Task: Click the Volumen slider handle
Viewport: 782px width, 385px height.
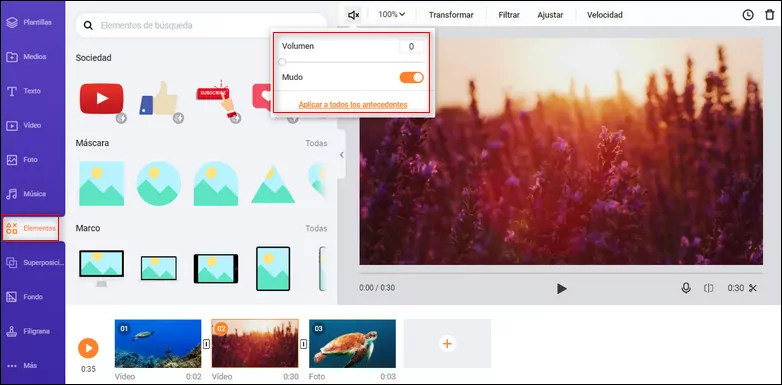Action: click(x=282, y=62)
